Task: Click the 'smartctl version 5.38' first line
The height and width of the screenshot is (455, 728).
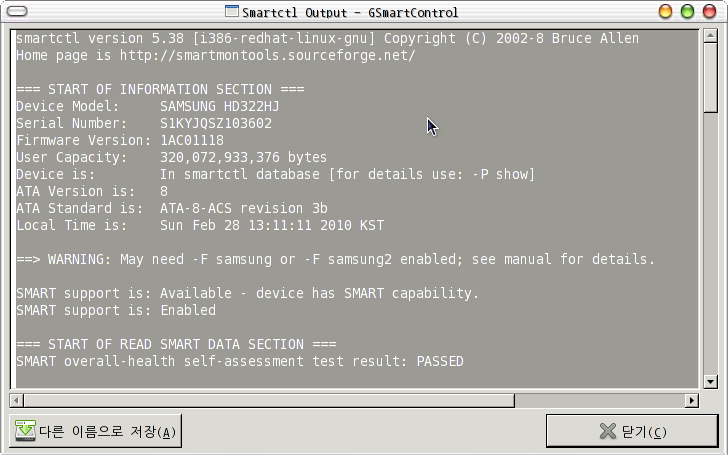Action: [x=327, y=38]
